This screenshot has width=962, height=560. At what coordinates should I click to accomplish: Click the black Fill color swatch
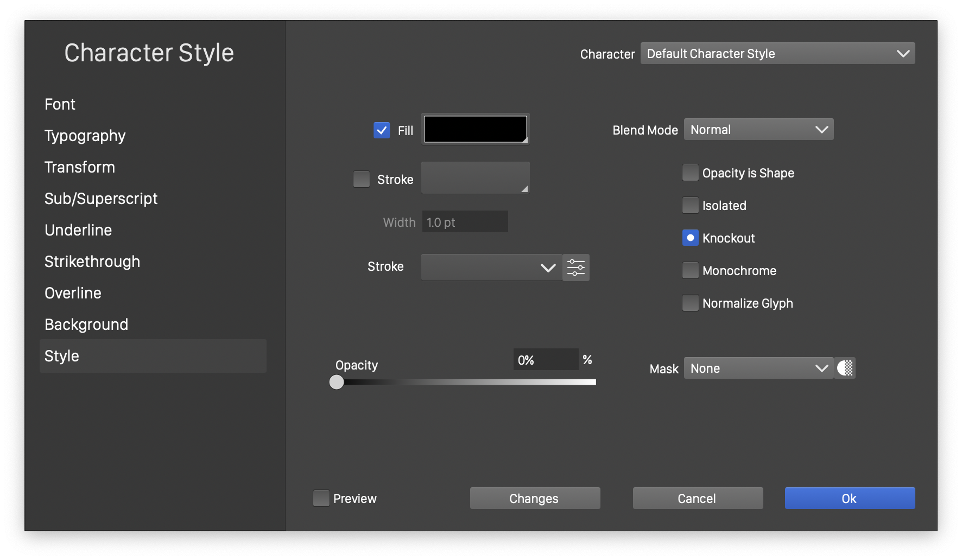coord(475,130)
